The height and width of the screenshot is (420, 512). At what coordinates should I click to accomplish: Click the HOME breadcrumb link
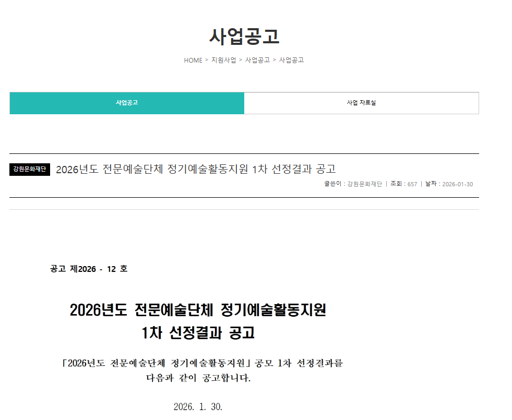(193, 60)
